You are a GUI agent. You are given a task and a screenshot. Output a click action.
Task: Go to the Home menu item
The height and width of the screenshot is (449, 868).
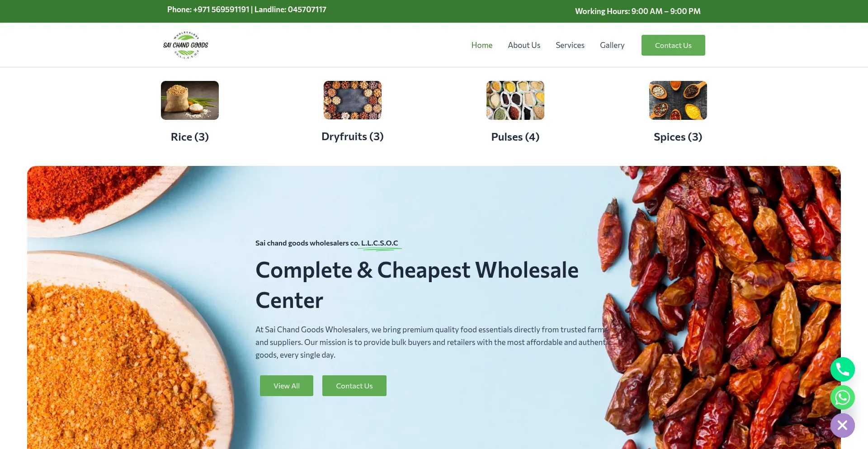(x=482, y=45)
